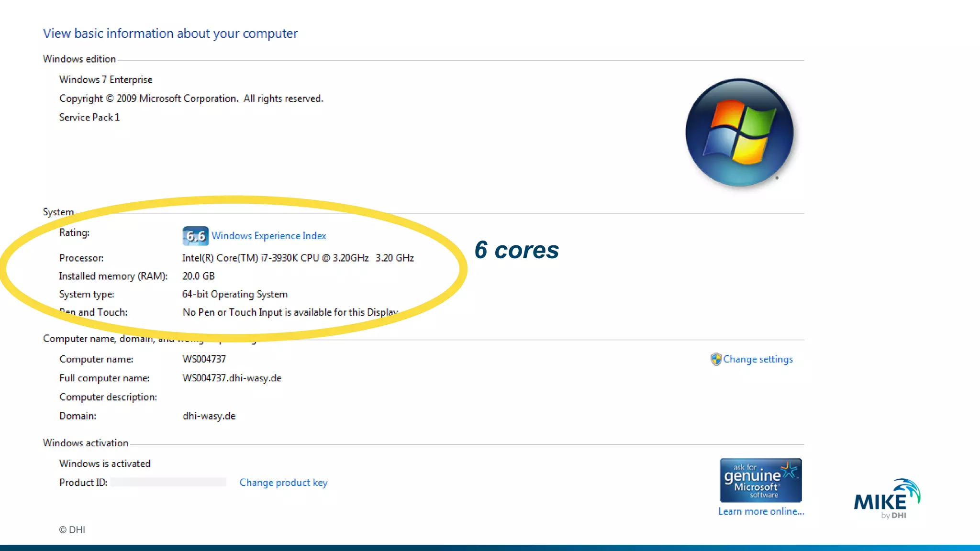
Task: Select the Domain value dhi-wasy.de
Action: click(x=209, y=416)
